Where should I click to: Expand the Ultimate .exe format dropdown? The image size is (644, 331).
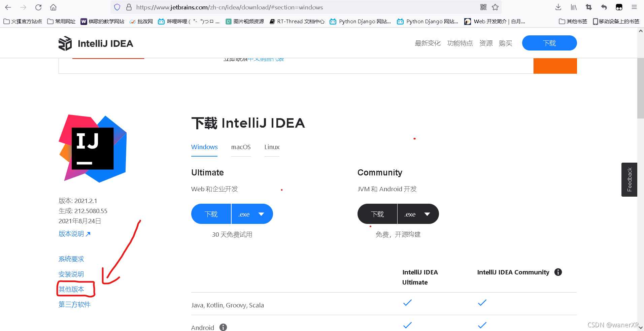coord(252,214)
